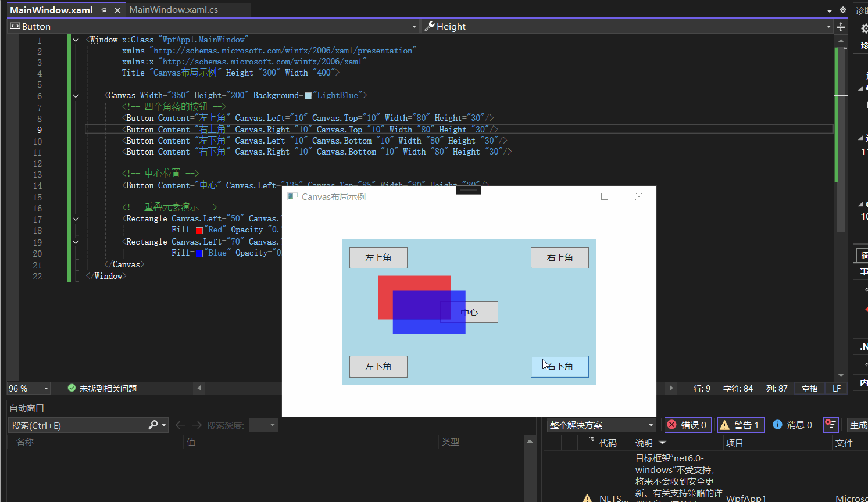Image resolution: width=868 pixels, height=502 pixels.
Task: Click the 右上角 button in Canvas window
Action: coord(559,258)
